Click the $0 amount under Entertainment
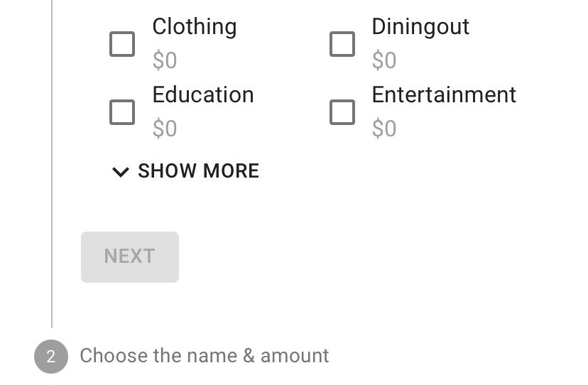 pyautogui.click(x=384, y=129)
